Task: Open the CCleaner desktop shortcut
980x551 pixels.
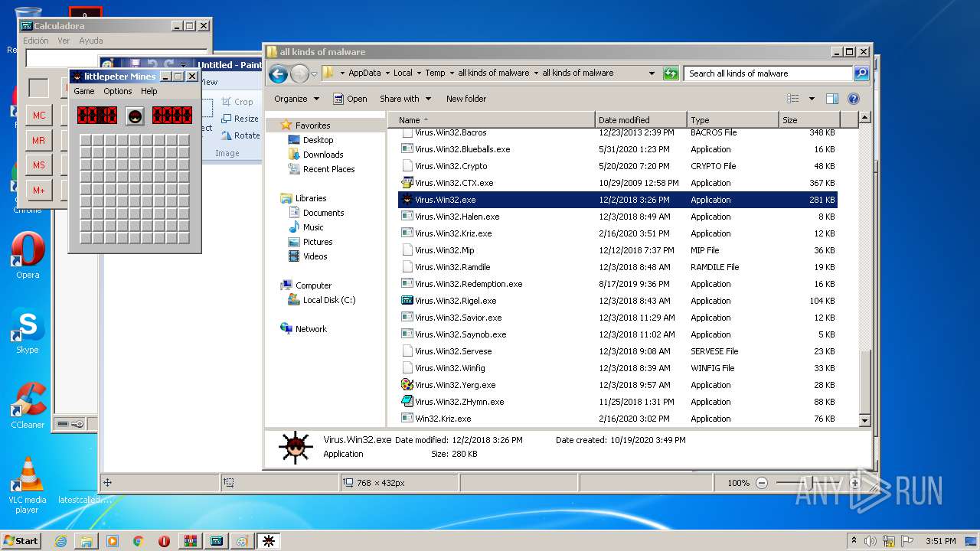Action: coord(28,406)
